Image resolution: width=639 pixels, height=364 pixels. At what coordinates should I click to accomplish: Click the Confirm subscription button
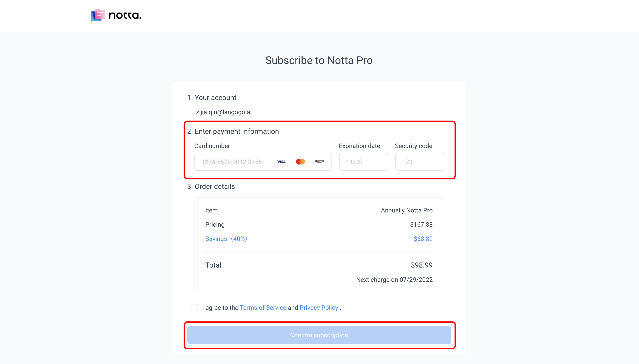pos(319,335)
